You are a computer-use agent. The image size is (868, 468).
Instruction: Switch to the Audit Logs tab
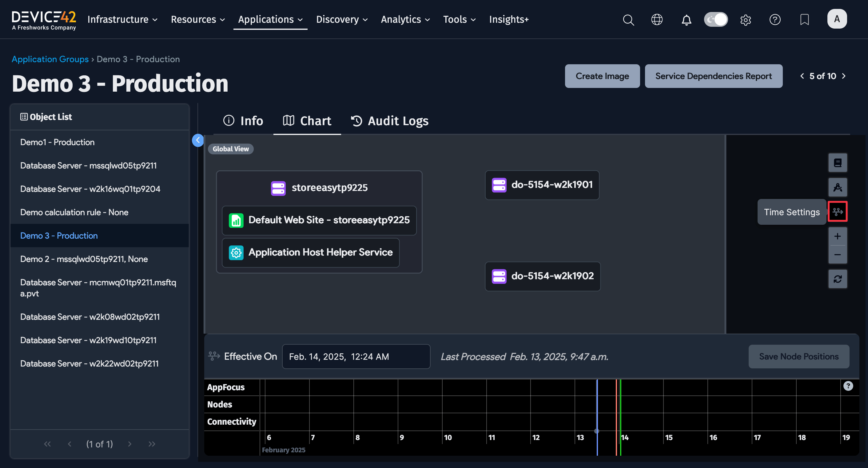point(389,121)
